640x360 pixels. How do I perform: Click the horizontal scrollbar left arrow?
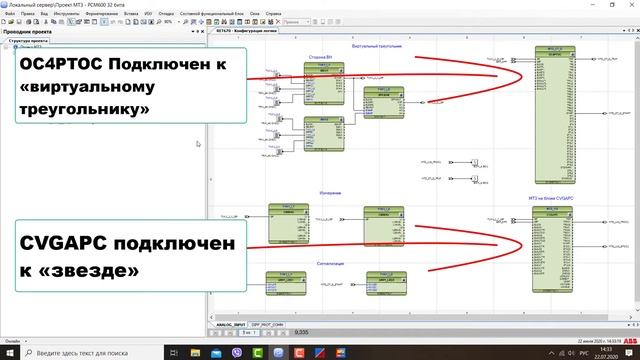(x=211, y=317)
